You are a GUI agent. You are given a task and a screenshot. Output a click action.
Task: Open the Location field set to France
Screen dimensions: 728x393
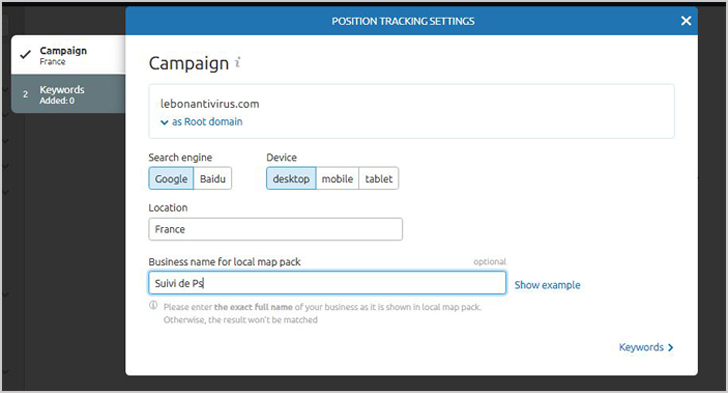tap(275, 229)
